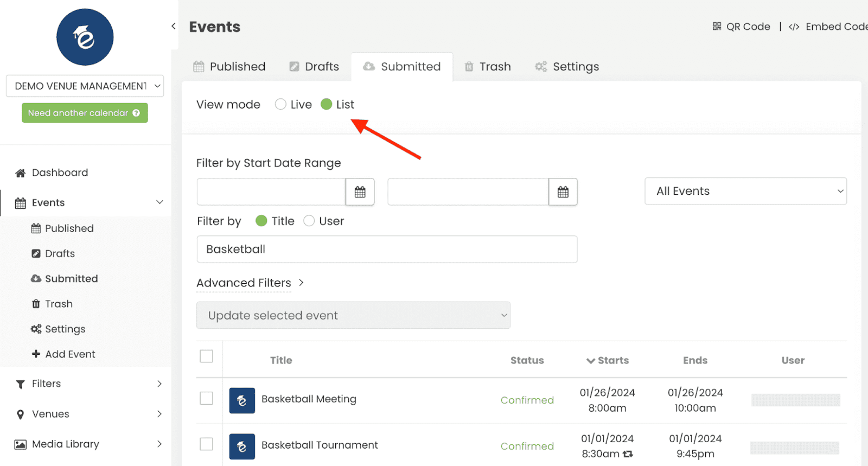The height and width of the screenshot is (466, 868).
Task: Open Basketball Tournament event title
Action: tap(320, 445)
